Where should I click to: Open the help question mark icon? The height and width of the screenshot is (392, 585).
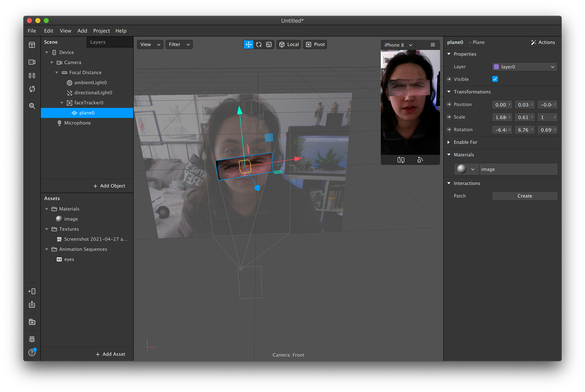pyautogui.click(x=32, y=352)
